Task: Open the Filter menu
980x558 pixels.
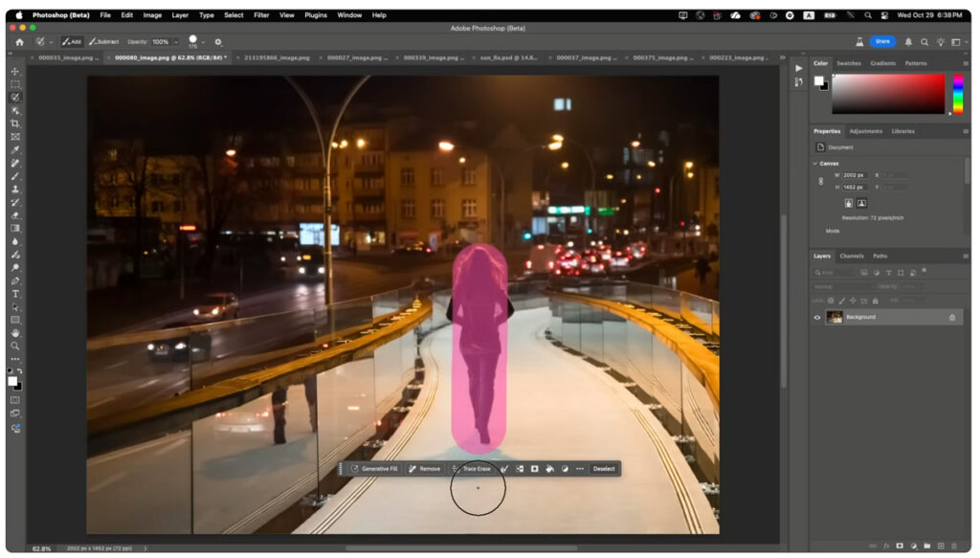Action: point(261,15)
